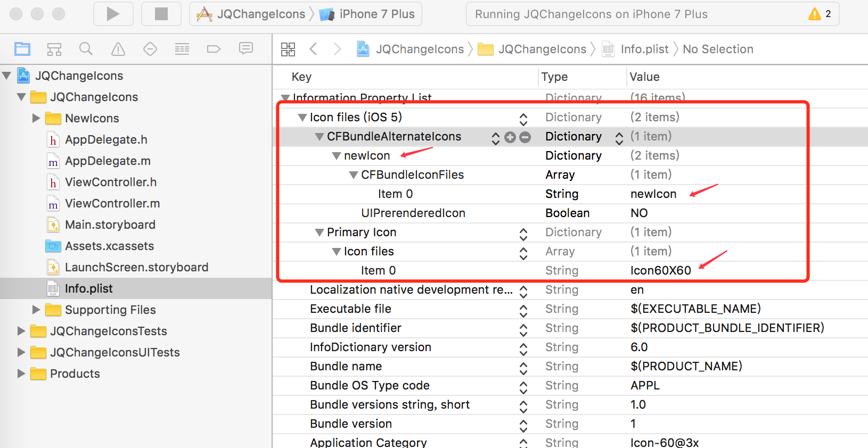Collapse the JQChangeIcons project root
The width and height of the screenshot is (868, 448).
6,76
